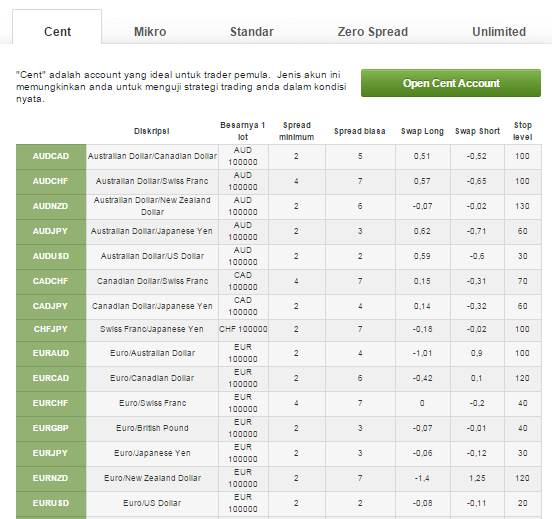The image size is (552, 519).
Task: Click the Swiss Franc/Japanese Yen description
Action: 152,330
